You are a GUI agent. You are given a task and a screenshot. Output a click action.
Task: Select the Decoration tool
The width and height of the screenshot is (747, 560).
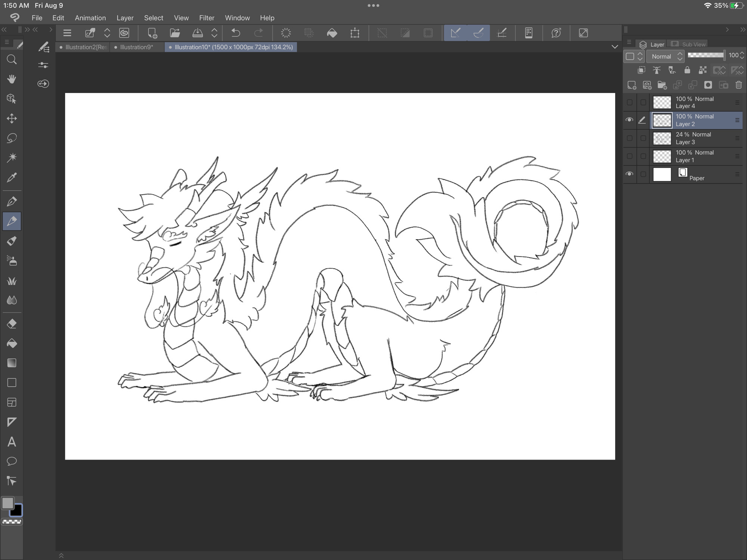[12, 281]
